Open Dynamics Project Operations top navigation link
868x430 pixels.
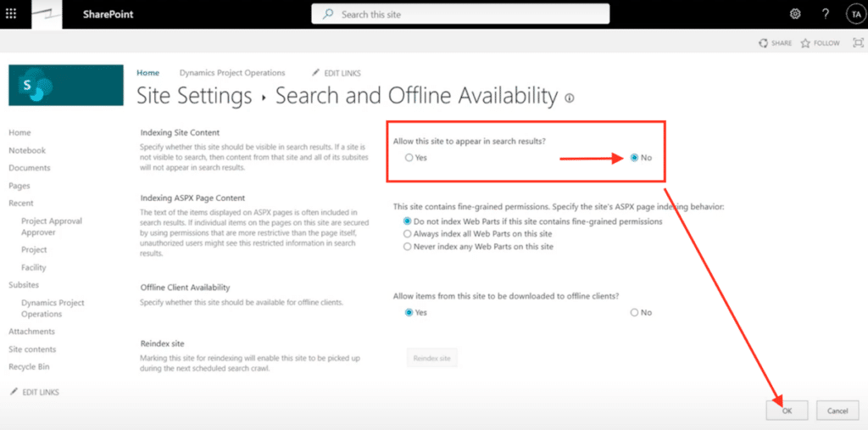232,73
